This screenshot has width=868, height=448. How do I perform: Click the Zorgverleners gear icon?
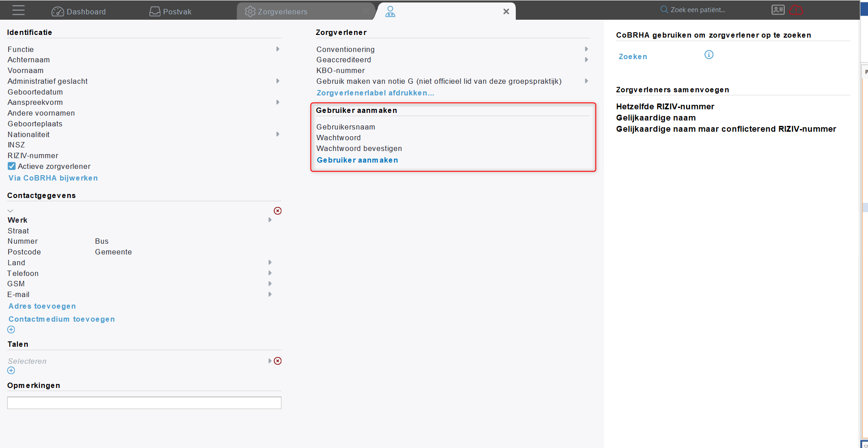[x=250, y=12]
